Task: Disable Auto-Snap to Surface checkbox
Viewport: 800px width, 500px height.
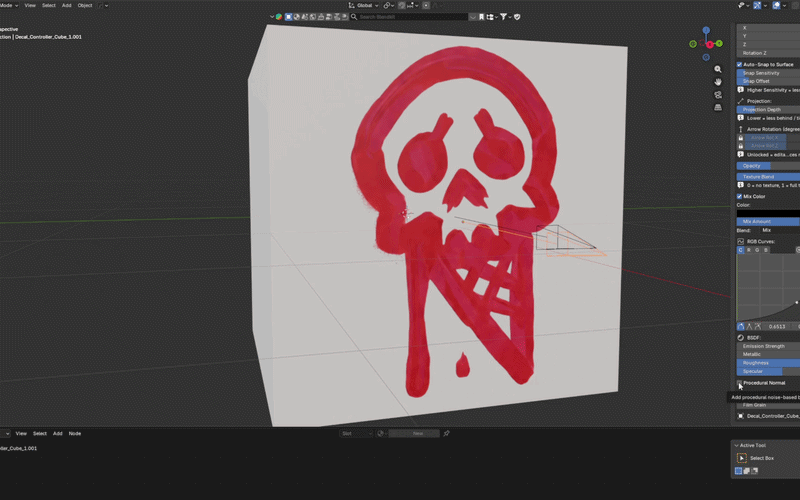Action: click(x=739, y=64)
